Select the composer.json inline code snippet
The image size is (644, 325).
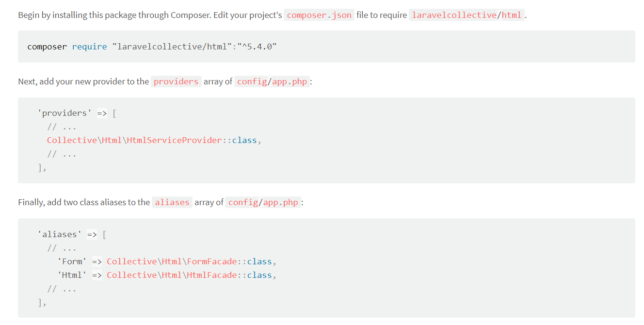pyautogui.click(x=319, y=15)
